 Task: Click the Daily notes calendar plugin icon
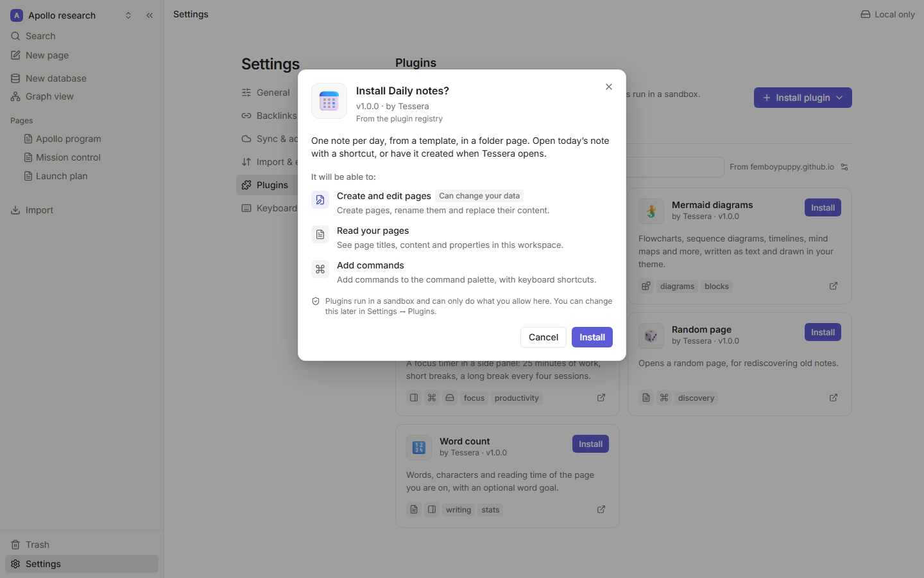click(329, 101)
